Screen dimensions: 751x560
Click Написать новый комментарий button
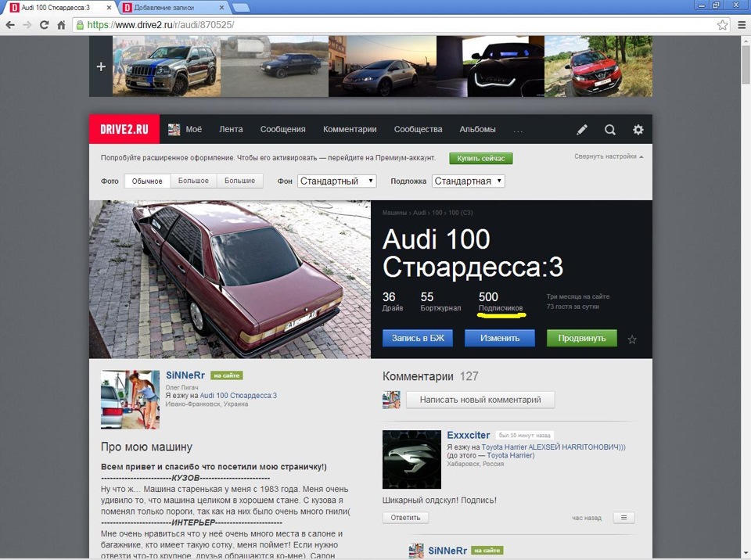[x=480, y=400]
